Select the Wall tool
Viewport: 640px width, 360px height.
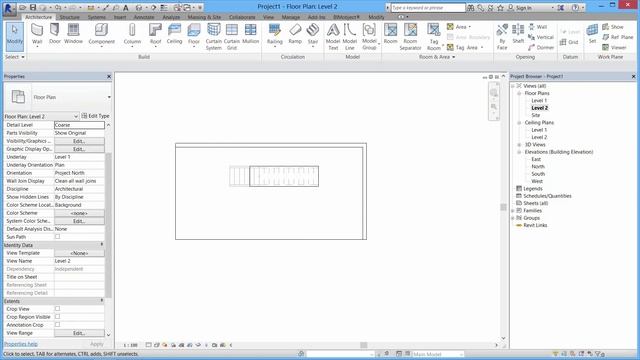coord(37,35)
